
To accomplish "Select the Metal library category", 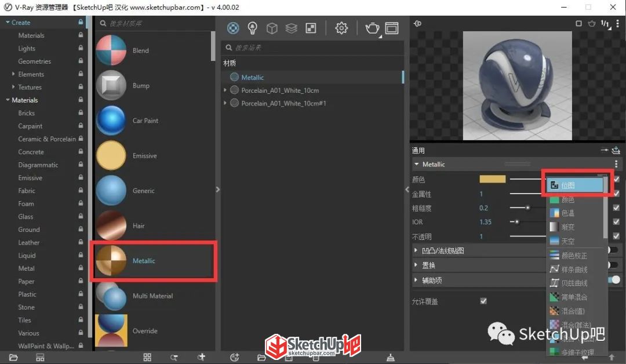I will (x=26, y=268).
